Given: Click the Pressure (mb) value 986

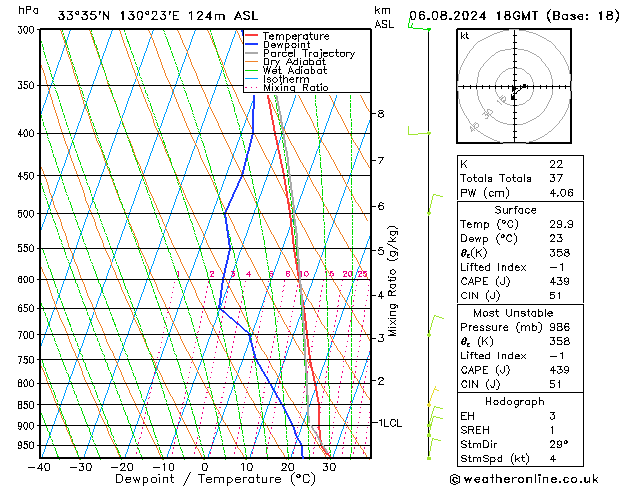Looking at the screenshot, I should (560, 327).
